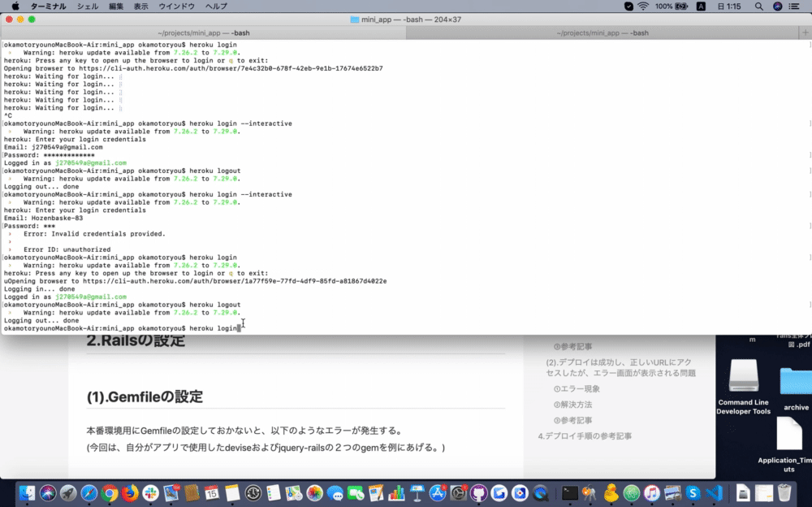The image size is (812, 507).
Task: Click the (2).デプロイは成功し contents link
Action: [x=620, y=367]
